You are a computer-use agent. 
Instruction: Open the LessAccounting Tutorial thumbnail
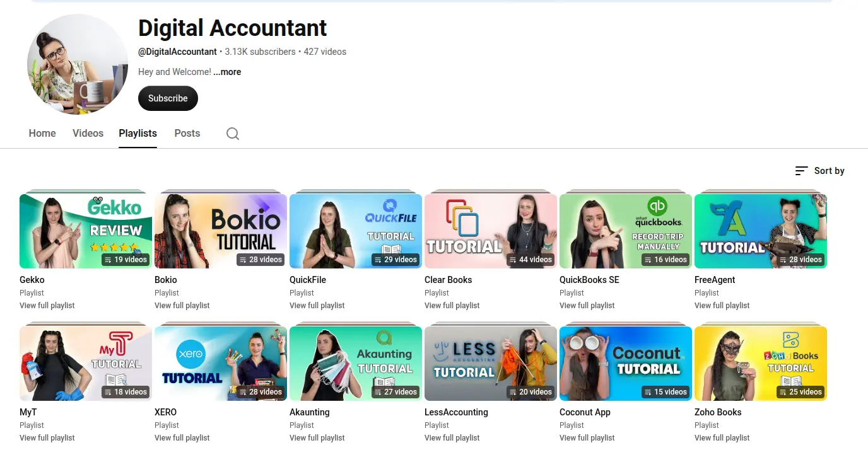pyautogui.click(x=491, y=364)
